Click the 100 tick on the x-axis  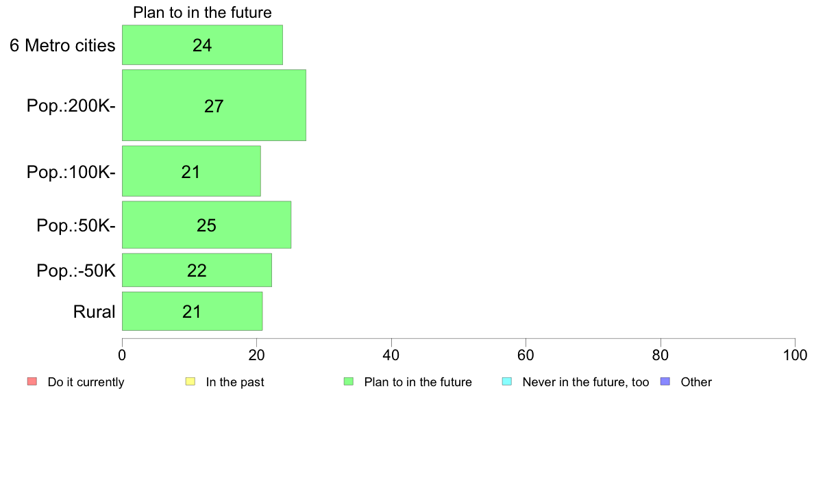click(x=795, y=355)
